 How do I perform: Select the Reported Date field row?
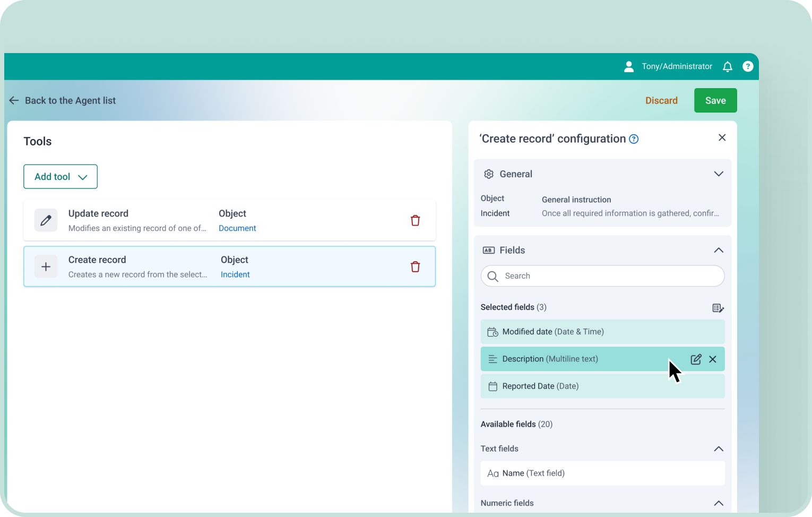[x=602, y=386]
